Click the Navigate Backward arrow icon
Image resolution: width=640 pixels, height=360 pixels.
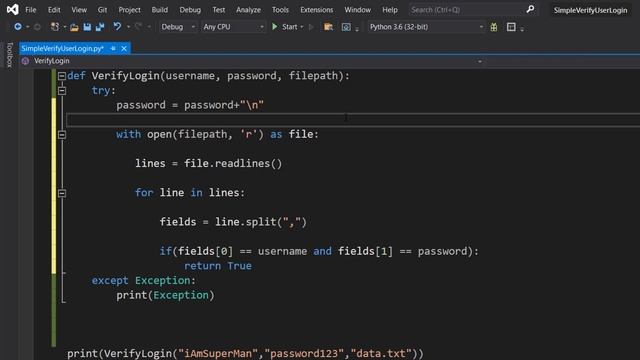point(18,27)
